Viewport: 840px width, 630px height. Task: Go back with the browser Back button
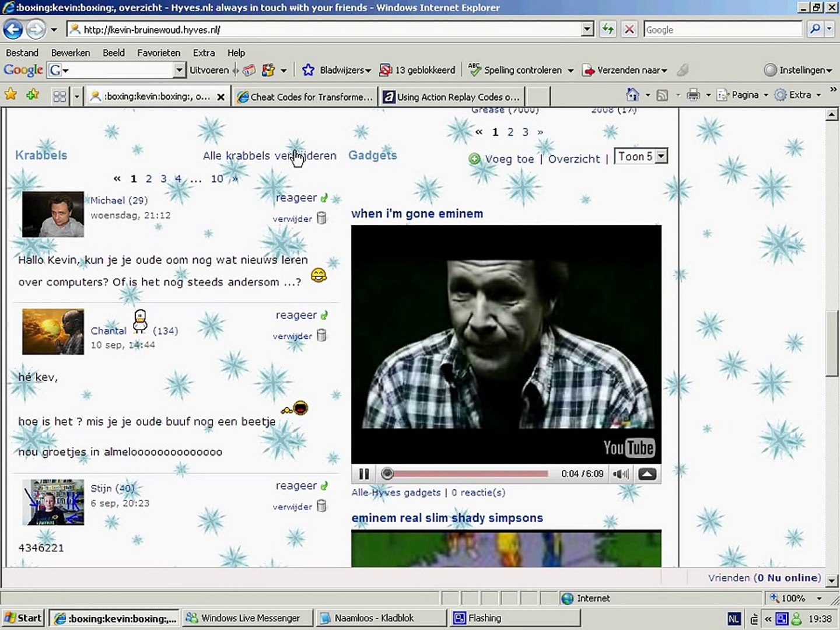tap(13, 29)
